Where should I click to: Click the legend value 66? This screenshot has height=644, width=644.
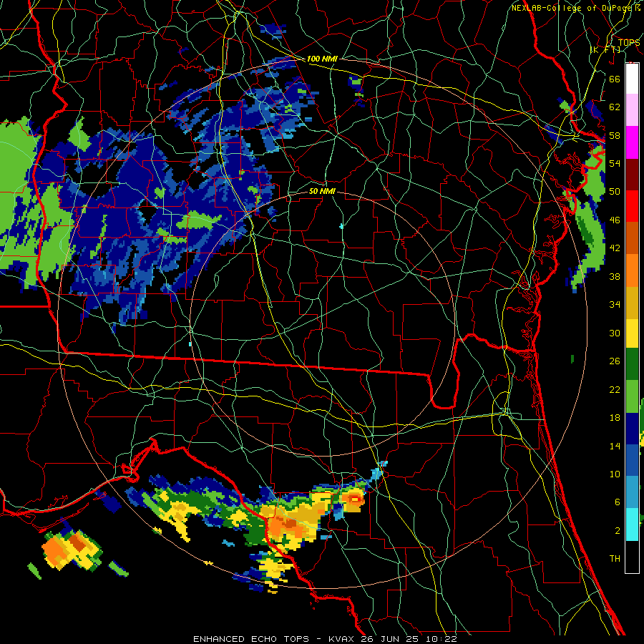coord(615,79)
